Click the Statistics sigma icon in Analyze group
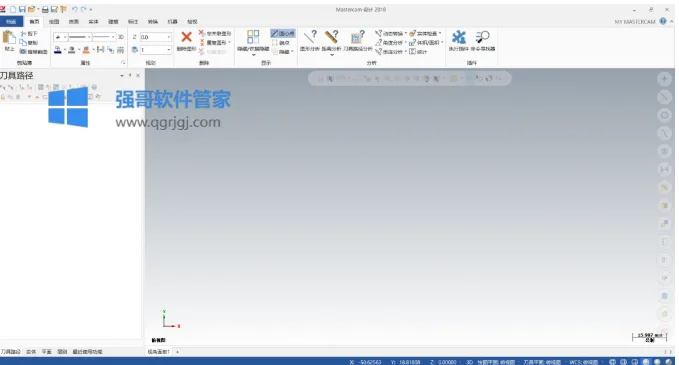The image size is (679, 365). (412, 52)
